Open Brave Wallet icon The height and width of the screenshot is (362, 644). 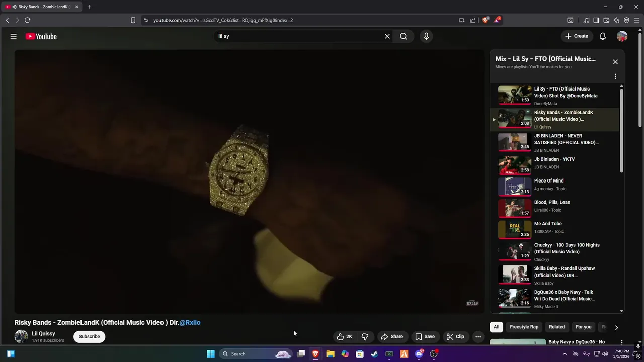(x=606, y=20)
